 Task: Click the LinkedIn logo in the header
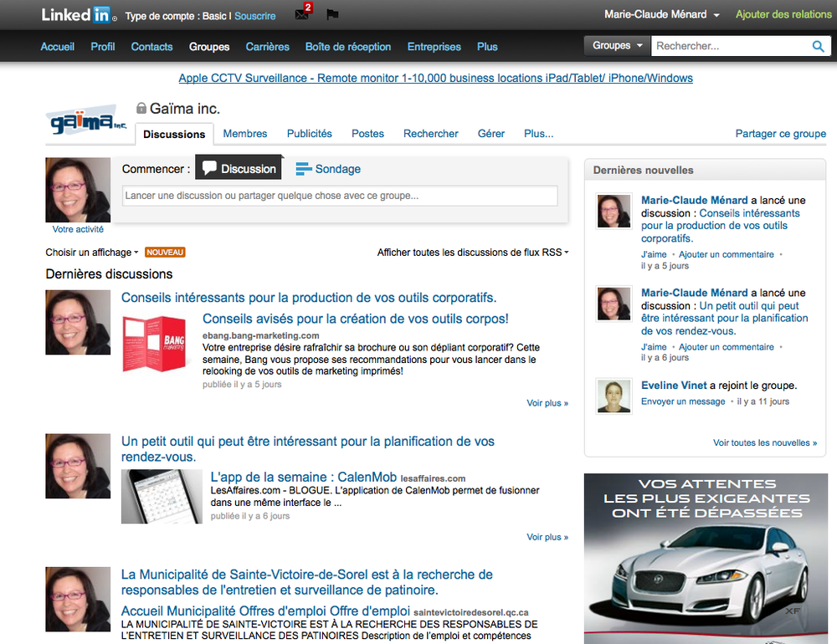click(x=76, y=15)
